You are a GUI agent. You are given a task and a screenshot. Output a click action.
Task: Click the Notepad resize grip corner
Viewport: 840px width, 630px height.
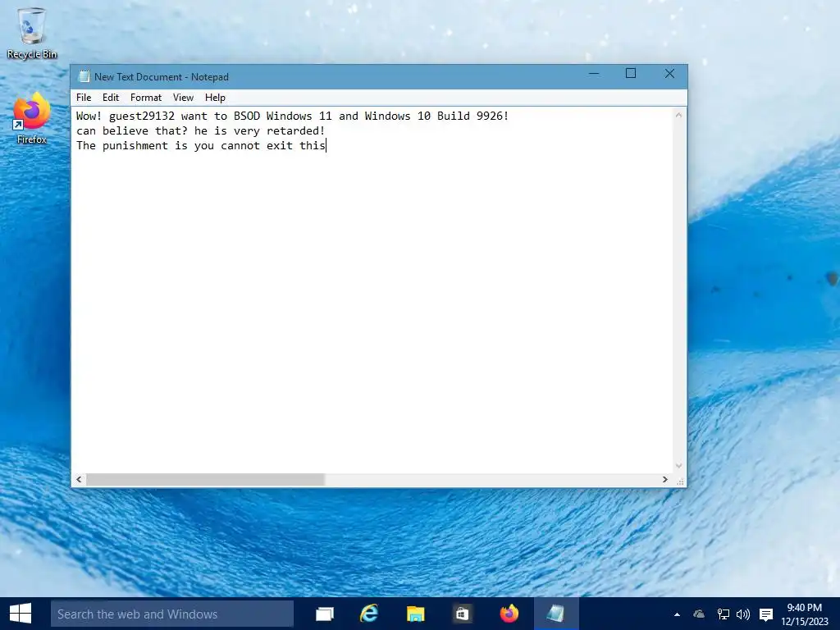tap(680, 481)
